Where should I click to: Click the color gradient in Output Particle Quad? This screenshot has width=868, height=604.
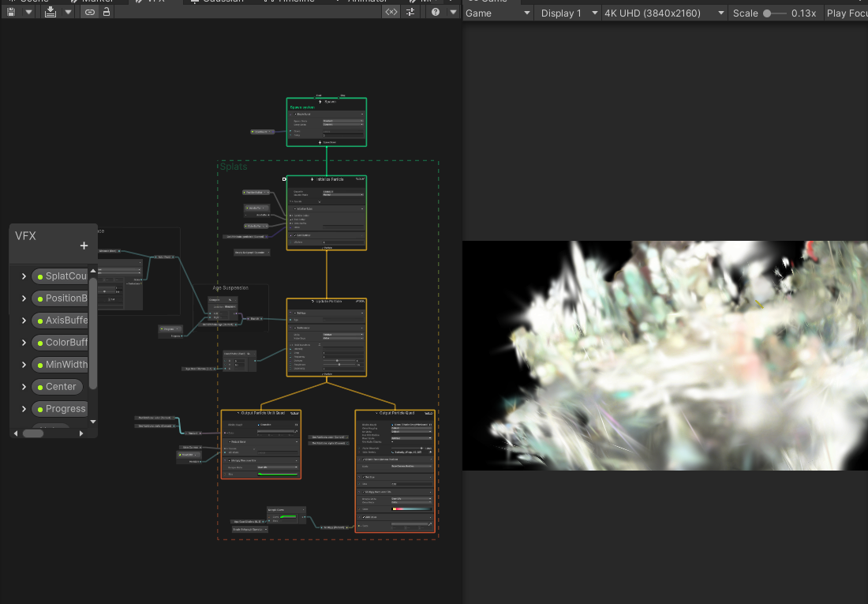[411, 508]
